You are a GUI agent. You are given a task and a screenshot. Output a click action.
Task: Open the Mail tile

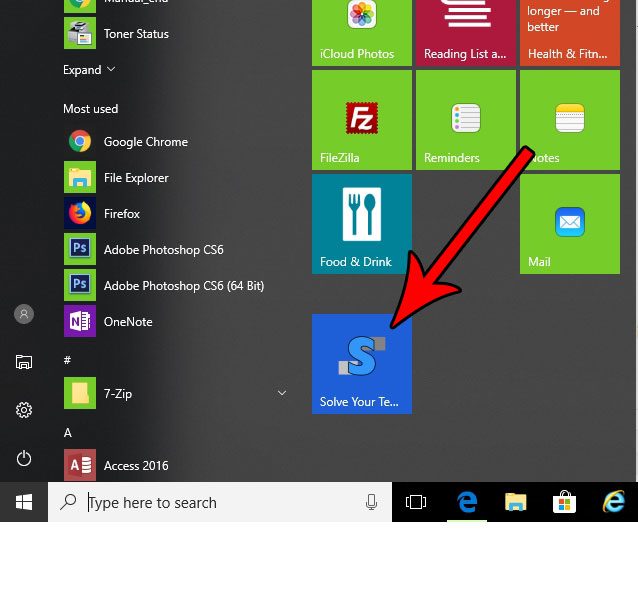pos(569,224)
